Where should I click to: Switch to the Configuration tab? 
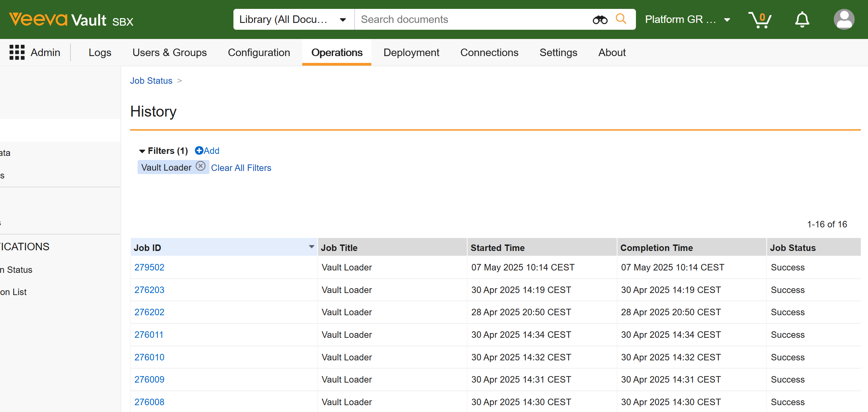coord(259,53)
